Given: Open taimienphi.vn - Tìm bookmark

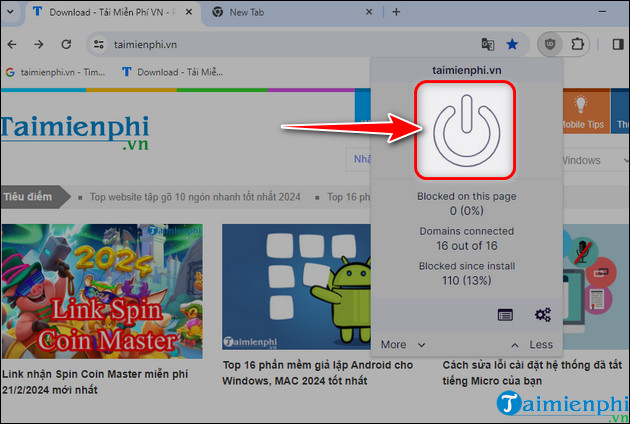Looking at the screenshot, I should coord(55,72).
